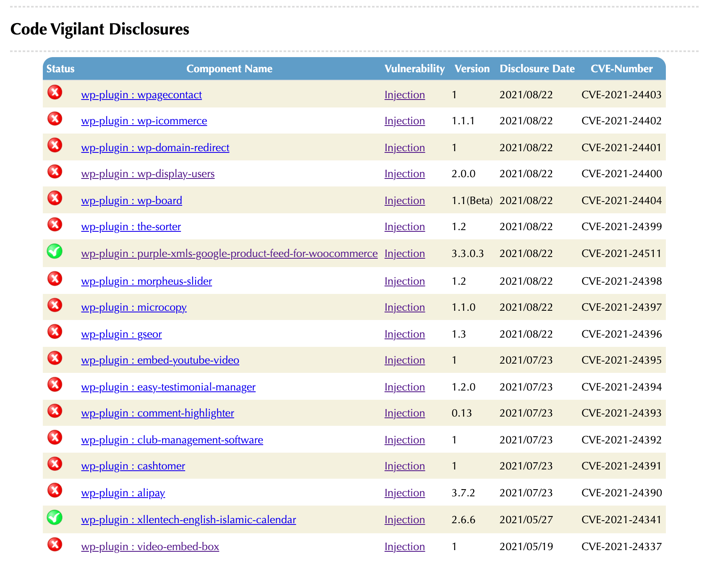Open the wp-plugin : video-embed-box link
This screenshot has width=728, height=561.
point(150,547)
